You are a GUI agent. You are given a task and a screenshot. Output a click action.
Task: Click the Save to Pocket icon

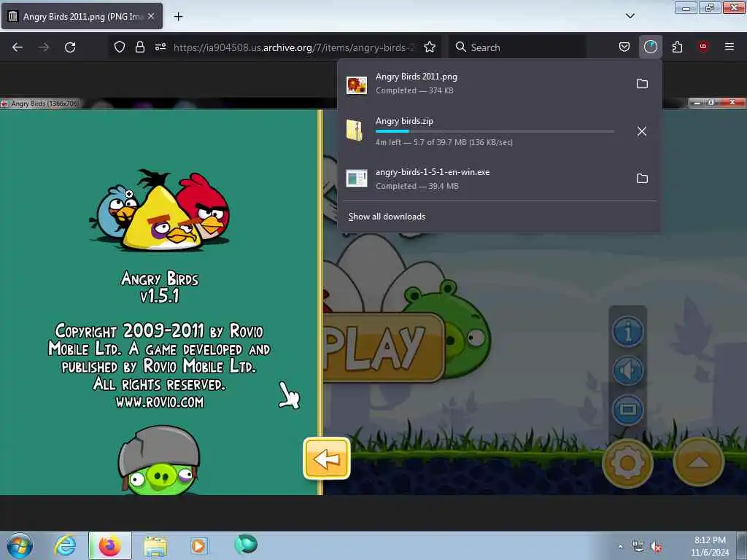624,47
